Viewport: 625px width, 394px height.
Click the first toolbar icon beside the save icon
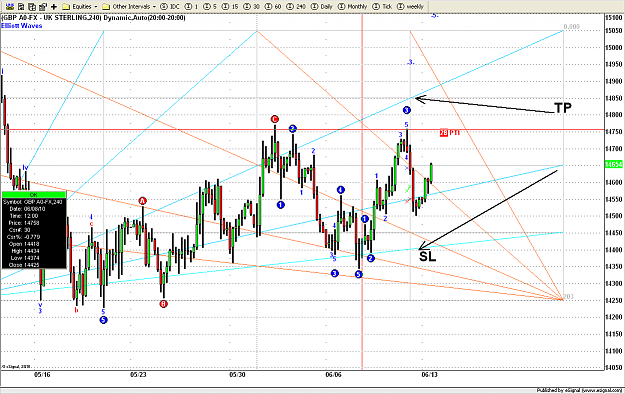[x=10, y=6]
